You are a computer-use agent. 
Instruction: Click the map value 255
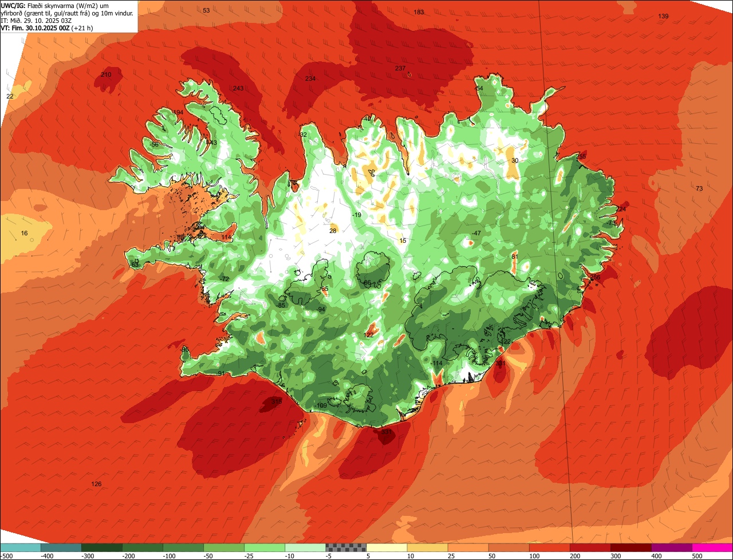coord(581,156)
